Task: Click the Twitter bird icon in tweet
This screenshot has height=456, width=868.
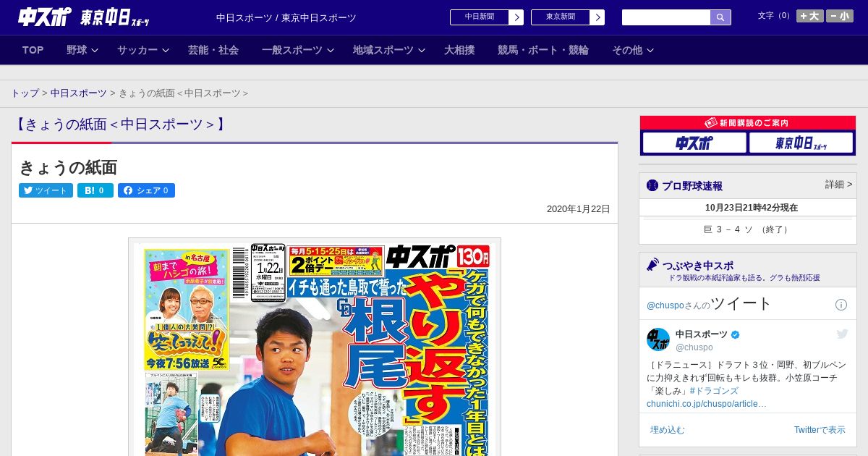Action: click(842, 334)
